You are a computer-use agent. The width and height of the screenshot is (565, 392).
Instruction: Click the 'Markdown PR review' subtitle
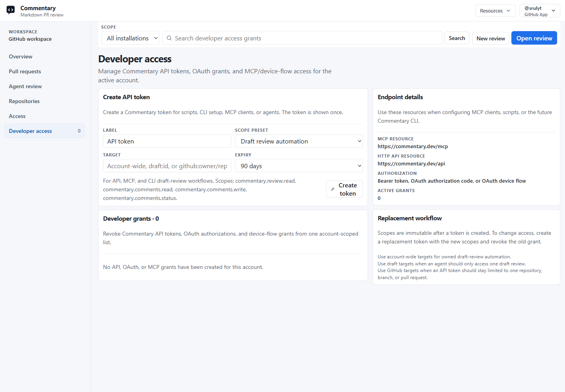tap(42, 15)
